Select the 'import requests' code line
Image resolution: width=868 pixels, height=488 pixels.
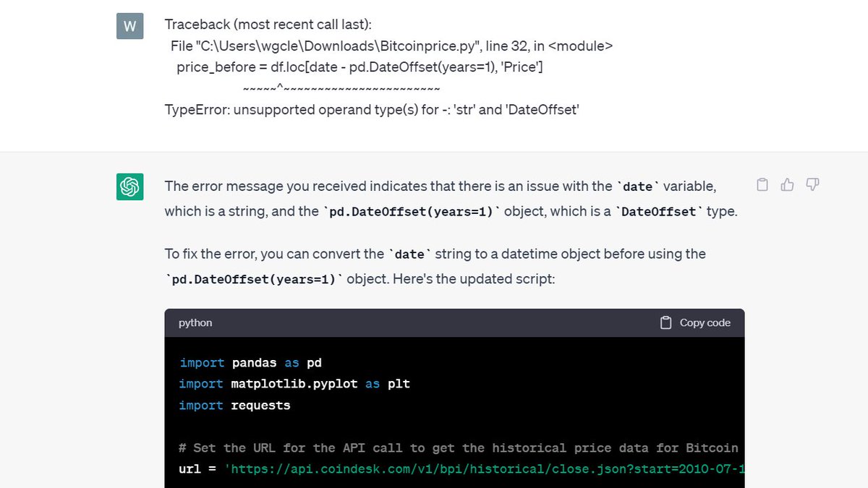(234, 406)
